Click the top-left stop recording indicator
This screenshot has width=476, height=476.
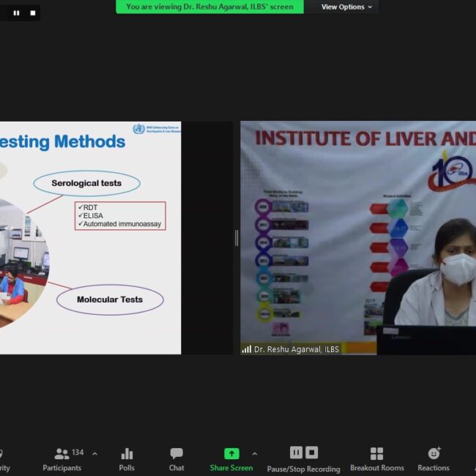[32, 13]
